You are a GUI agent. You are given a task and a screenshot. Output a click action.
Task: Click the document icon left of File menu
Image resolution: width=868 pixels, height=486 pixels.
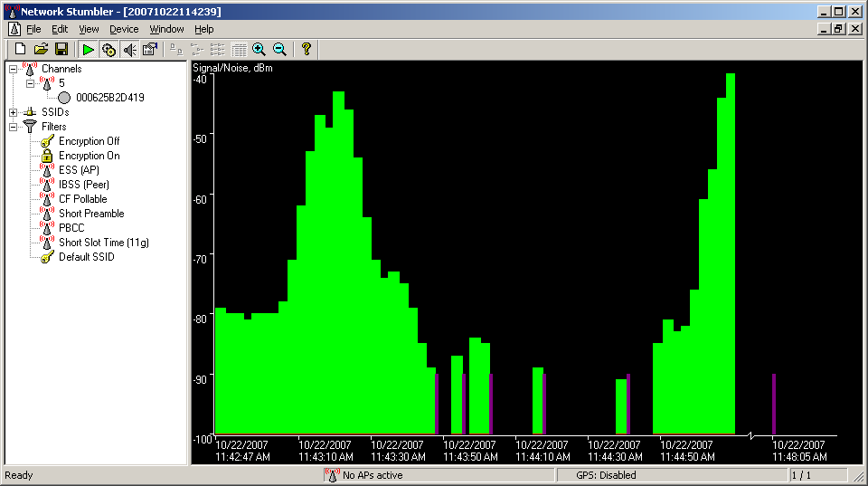pyautogui.click(x=14, y=29)
